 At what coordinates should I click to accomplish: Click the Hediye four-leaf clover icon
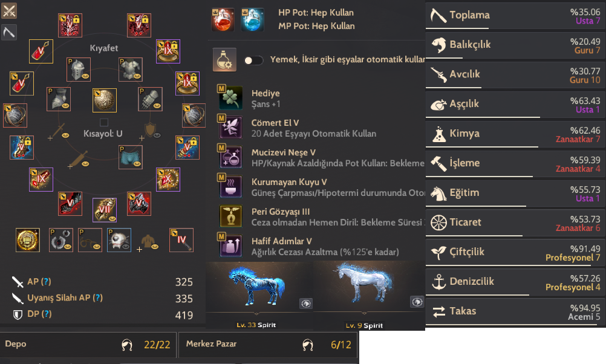click(x=231, y=98)
